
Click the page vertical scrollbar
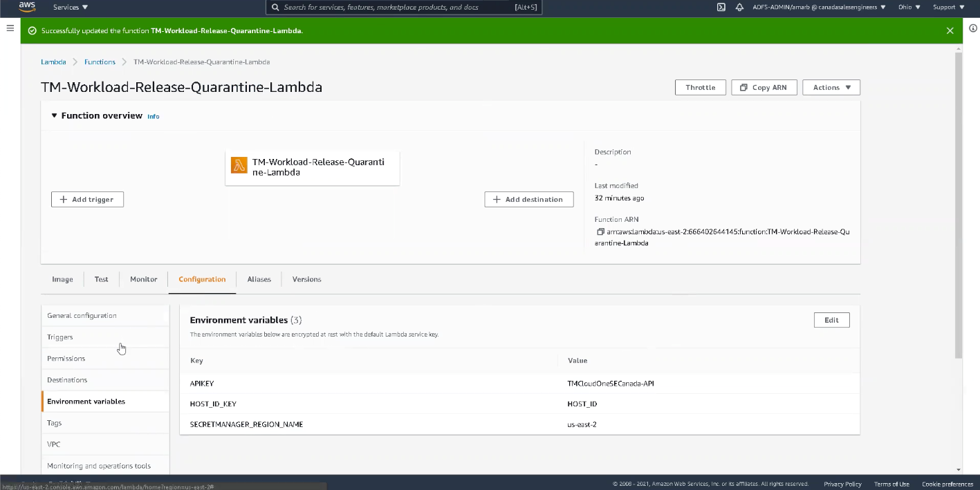[958, 205]
